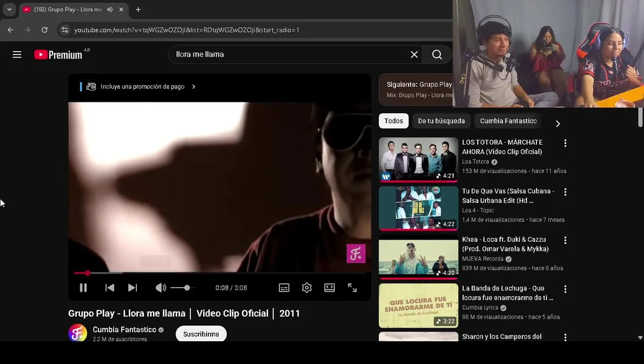Viewport: 644px width, 364px height.
Task: Clear the search text with X
Action: pos(414,55)
